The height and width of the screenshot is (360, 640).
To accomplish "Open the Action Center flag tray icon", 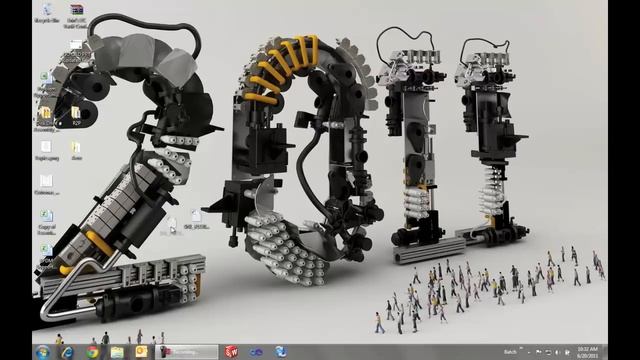I will pos(539,352).
